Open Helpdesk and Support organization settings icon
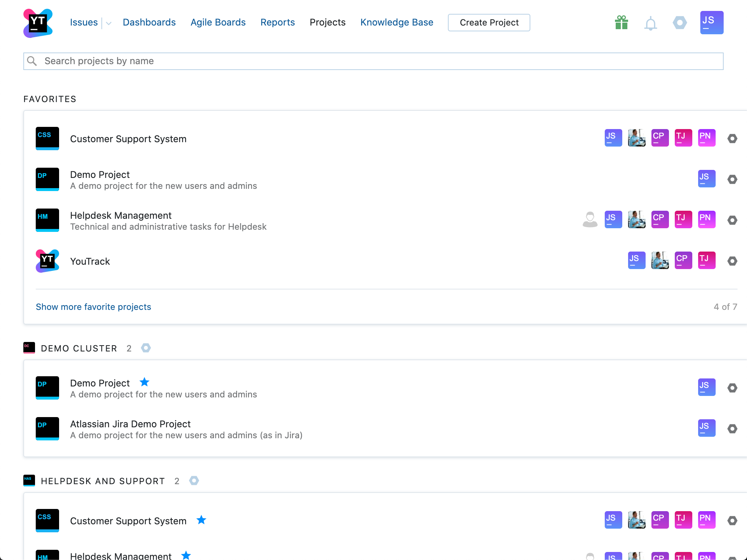Screen dimensions: 747x560 (x=194, y=481)
